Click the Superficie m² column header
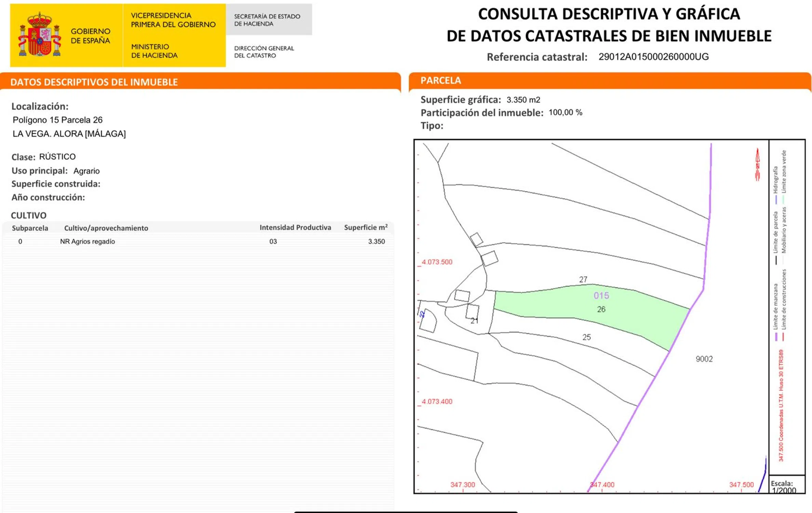This screenshot has height=513, width=812. pos(366,227)
